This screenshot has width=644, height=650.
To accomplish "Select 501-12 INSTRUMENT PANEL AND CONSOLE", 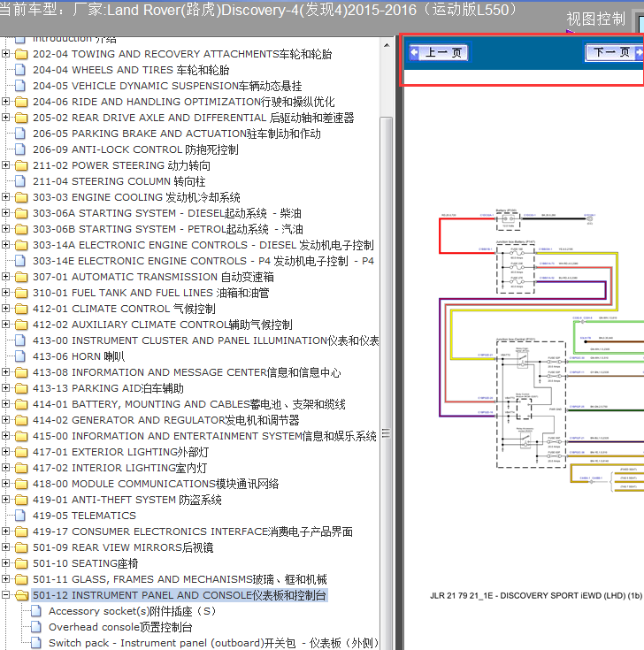I will tap(180, 595).
